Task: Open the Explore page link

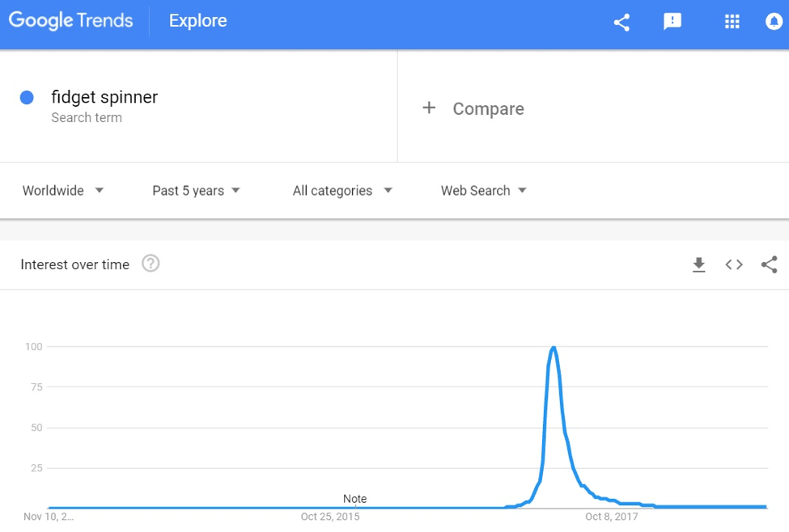Action: point(197,20)
